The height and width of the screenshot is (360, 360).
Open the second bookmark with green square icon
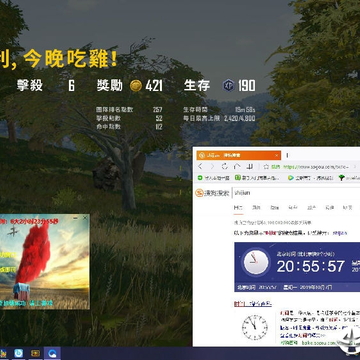point(257,178)
